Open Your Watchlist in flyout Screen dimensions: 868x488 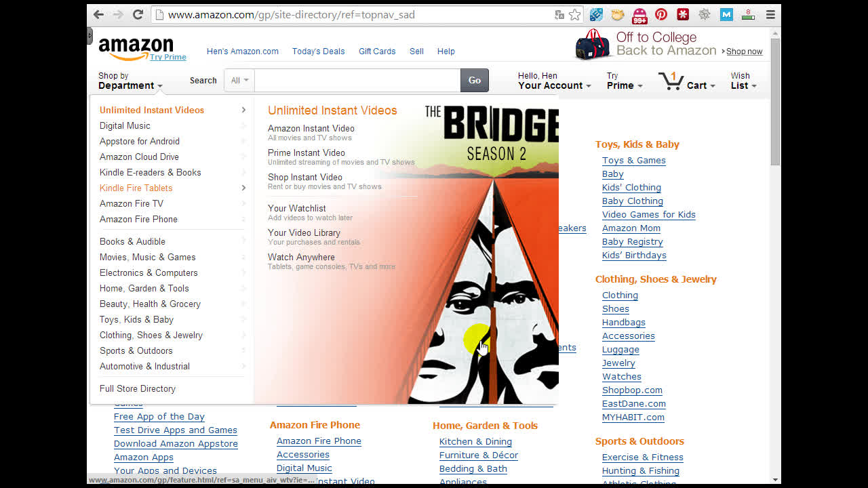click(296, 208)
